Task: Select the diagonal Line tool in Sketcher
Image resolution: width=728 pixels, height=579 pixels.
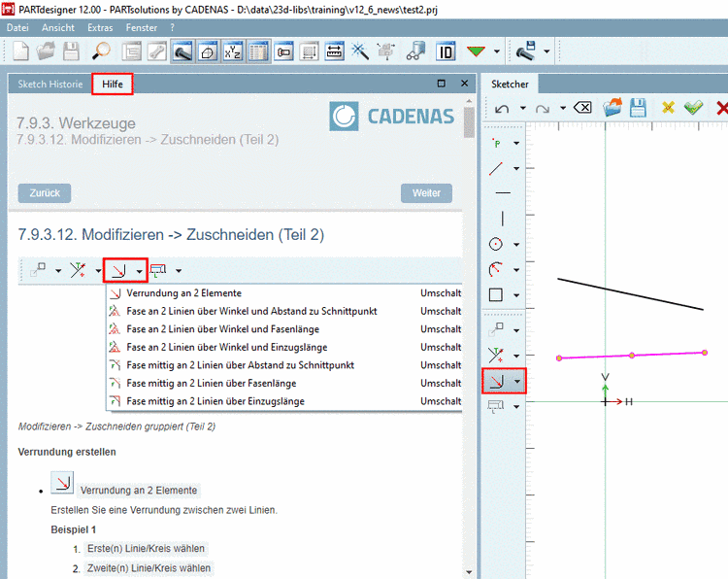Action: click(496, 168)
